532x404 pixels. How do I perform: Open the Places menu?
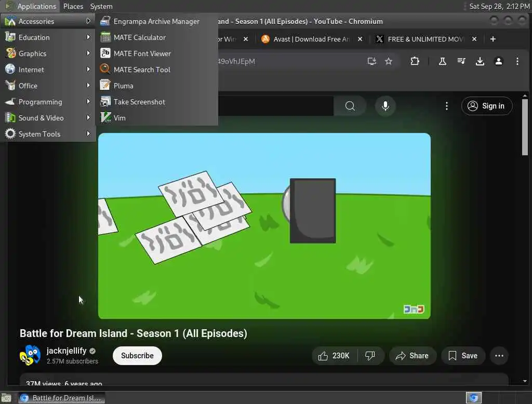73,6
